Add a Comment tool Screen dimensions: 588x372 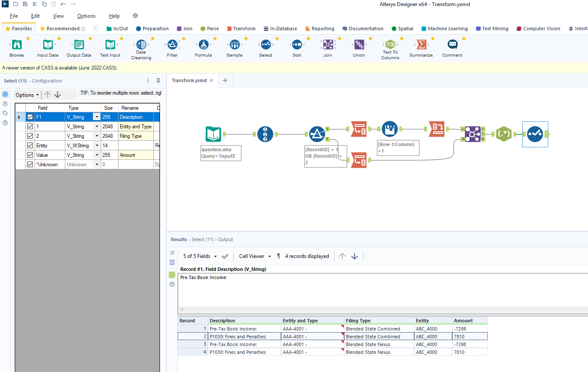[x=452, y=45]
